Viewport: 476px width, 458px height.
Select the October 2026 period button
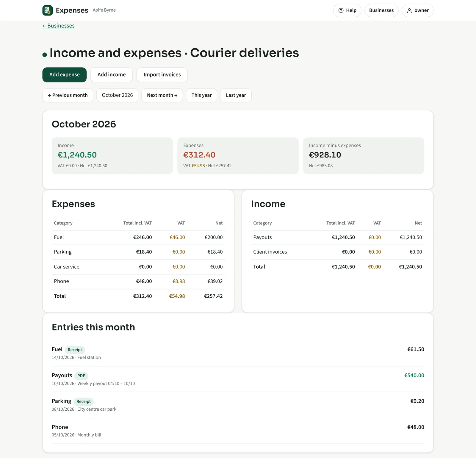(117, 95)
